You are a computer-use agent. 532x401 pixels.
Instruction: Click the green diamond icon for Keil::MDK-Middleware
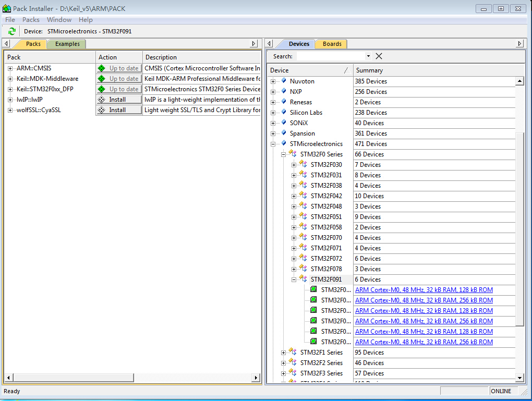tap(102, 79)
